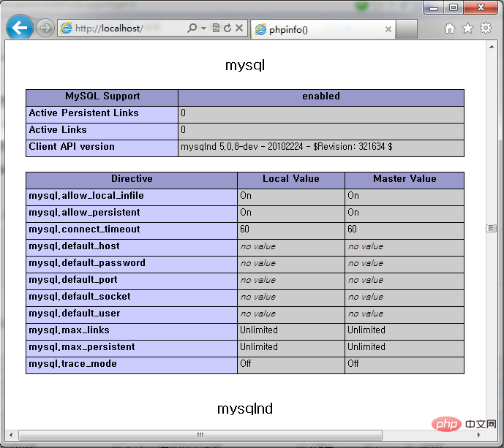Click the Master Value column header
Viewport: 504px width, 448px height.
[405, 181]
